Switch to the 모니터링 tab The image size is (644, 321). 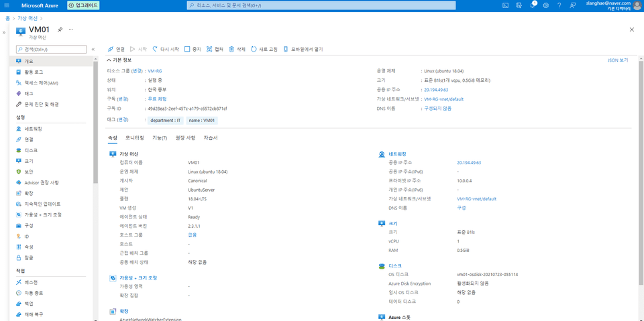click(x=135, y=138)
